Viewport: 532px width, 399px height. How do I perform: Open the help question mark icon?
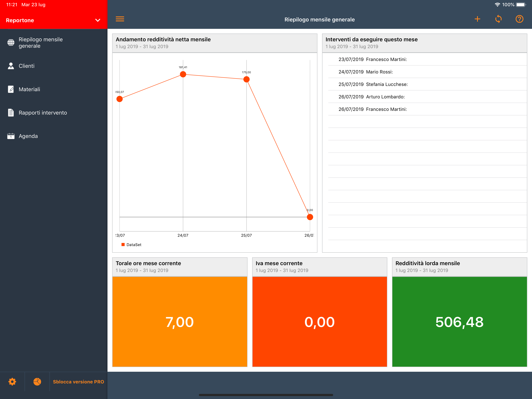[x=519, y=19]
